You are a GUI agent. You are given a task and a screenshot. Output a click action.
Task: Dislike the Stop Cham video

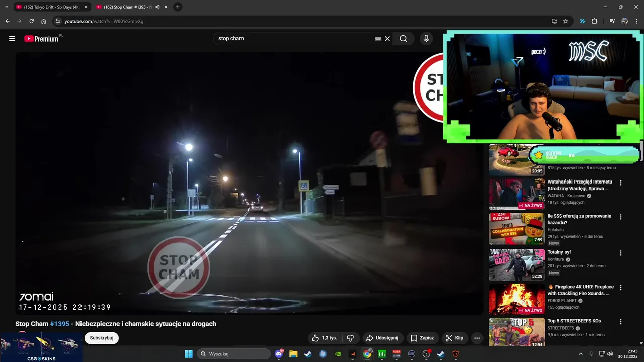pyautogui.click(x=351, y=338)
